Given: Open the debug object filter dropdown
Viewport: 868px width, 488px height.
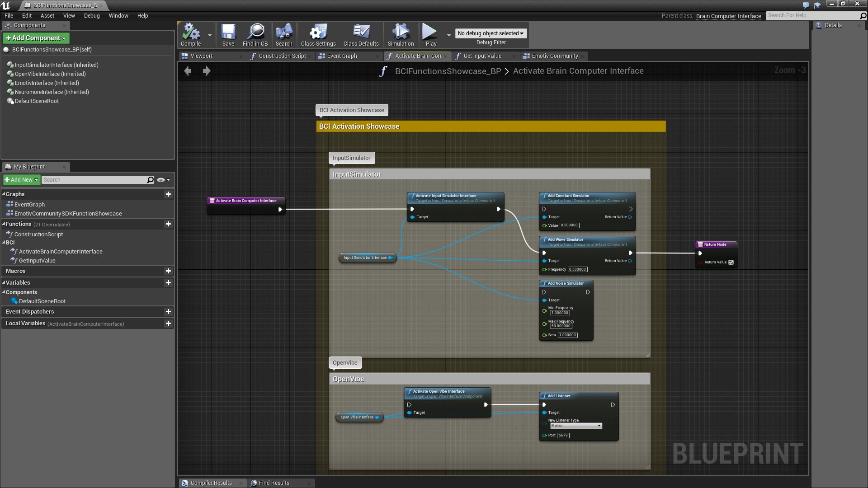Looking at the screenshot, I should pos(491,33).
